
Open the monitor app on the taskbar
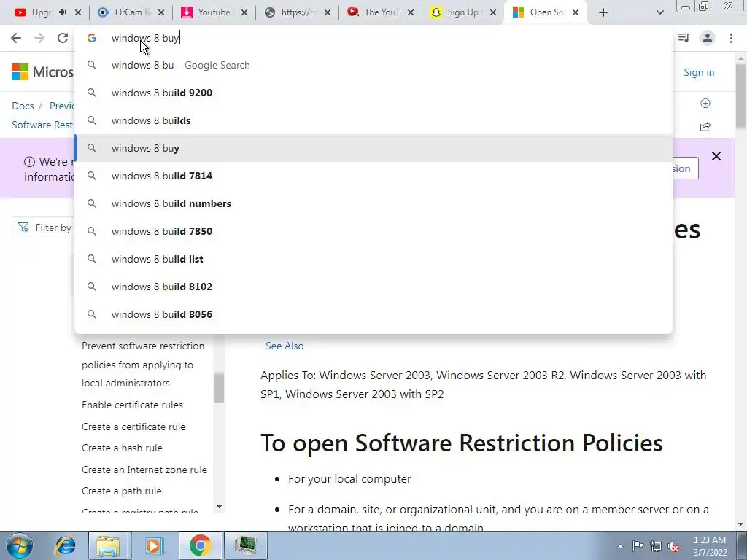coord(245,545)
